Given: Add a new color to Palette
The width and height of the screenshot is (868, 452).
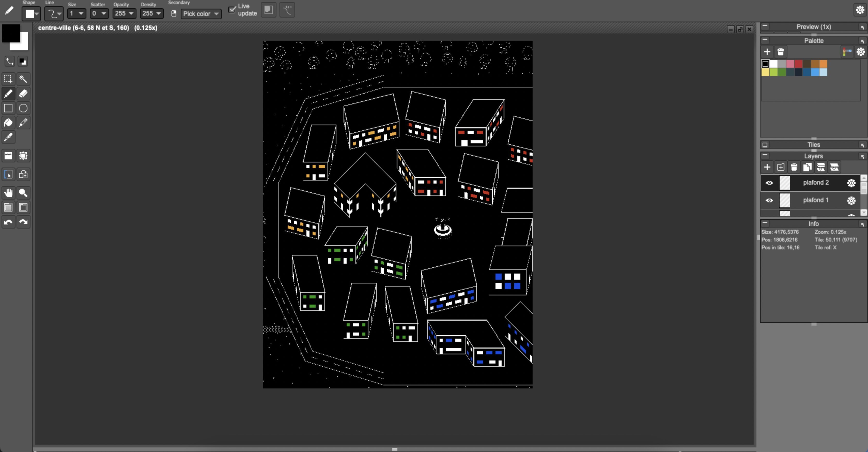Looking at the screenshot, I should 767,52.
